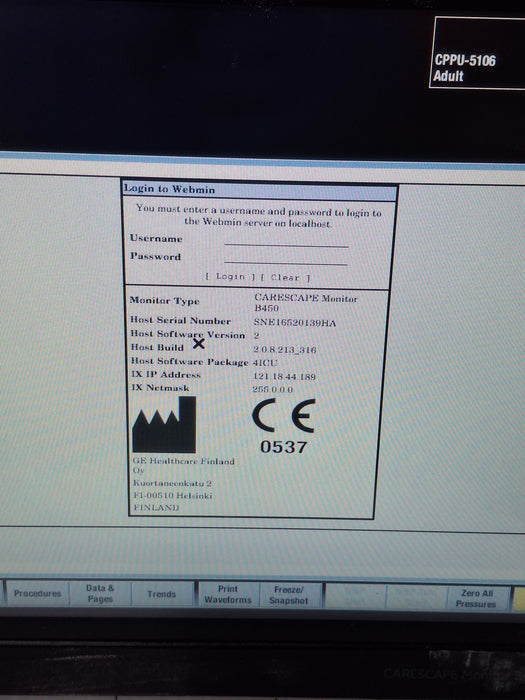Click the IP address 121.18.44.189
Image resolution: width=525 pixels, height=700 pixels.
click(x=284, y=376)
